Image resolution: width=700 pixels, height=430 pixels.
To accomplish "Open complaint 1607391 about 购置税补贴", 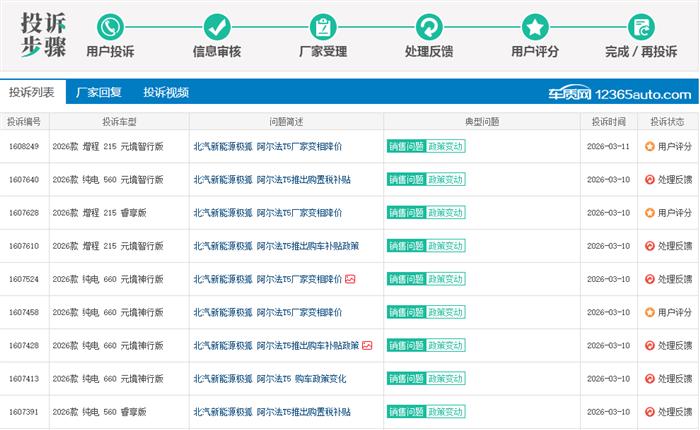I will (x=272, y=412).
